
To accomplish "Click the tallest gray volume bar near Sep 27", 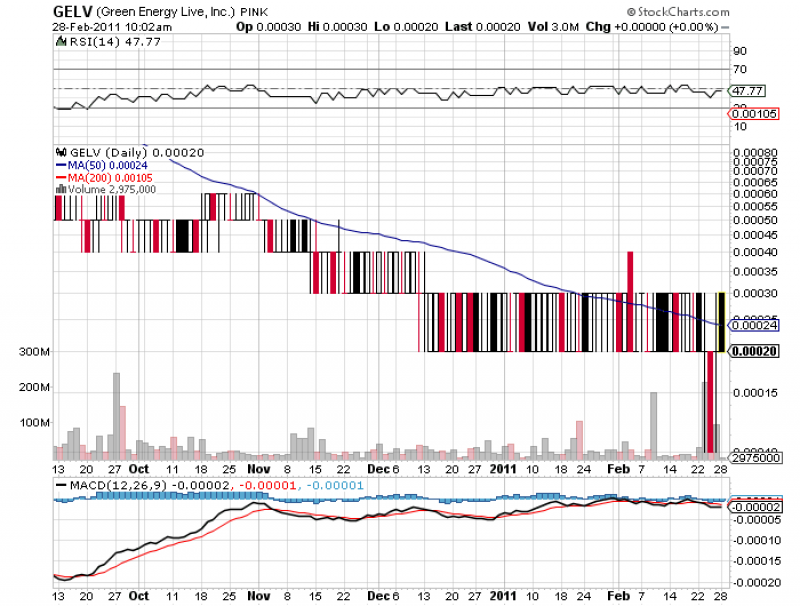I will click(116, 416).
